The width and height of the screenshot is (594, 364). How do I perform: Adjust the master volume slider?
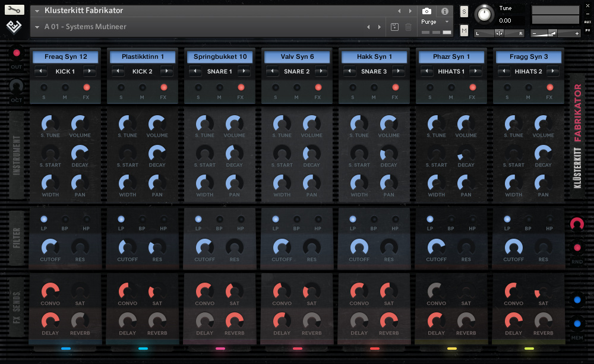coord(555,33)
